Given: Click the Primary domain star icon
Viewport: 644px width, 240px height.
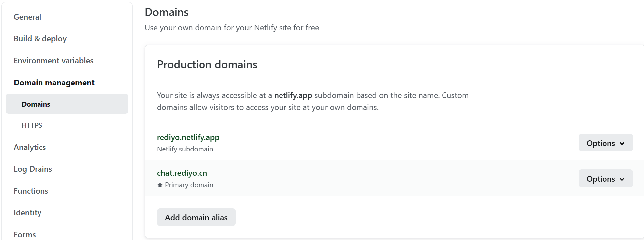Looking at the screenshot, I should 160,185.
